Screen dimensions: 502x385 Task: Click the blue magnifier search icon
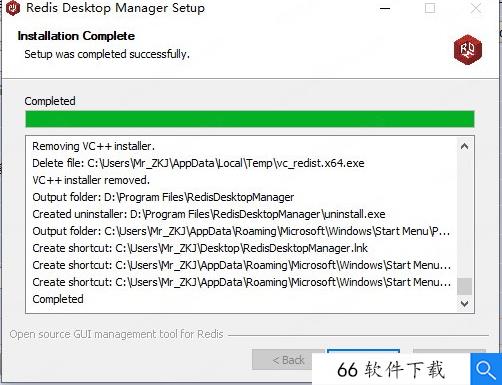pos(486,369)
